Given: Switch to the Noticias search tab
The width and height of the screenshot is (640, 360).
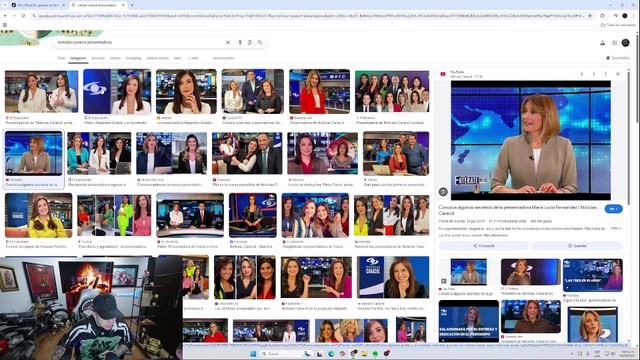Looking at the screenshot, I should 98,58.
